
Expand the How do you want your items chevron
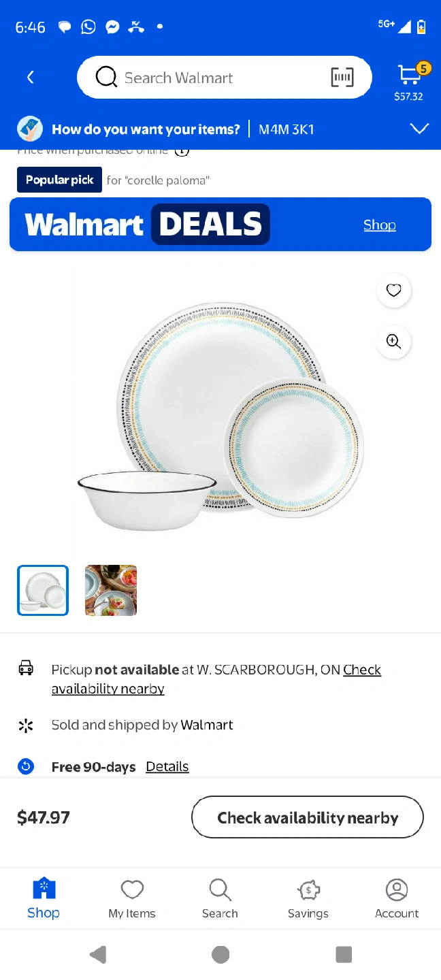tap(420, 129)
